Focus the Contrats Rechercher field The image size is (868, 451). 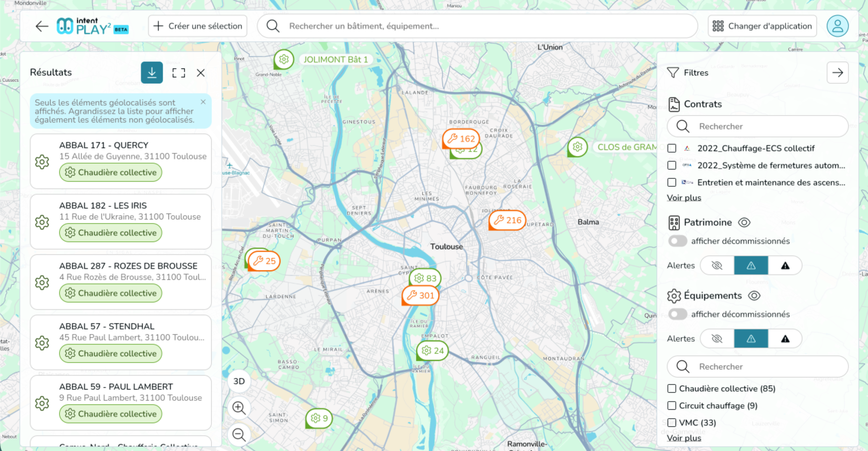(x=757, y=126)
